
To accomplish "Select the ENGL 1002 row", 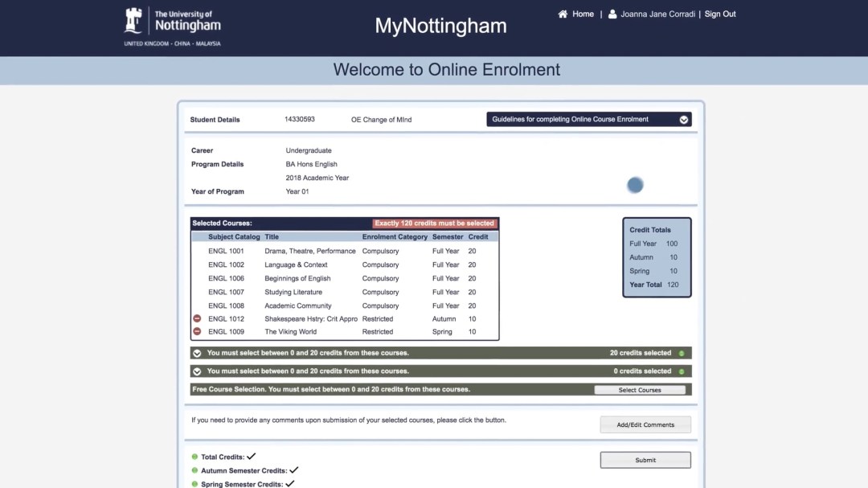I will coord(344,265).
